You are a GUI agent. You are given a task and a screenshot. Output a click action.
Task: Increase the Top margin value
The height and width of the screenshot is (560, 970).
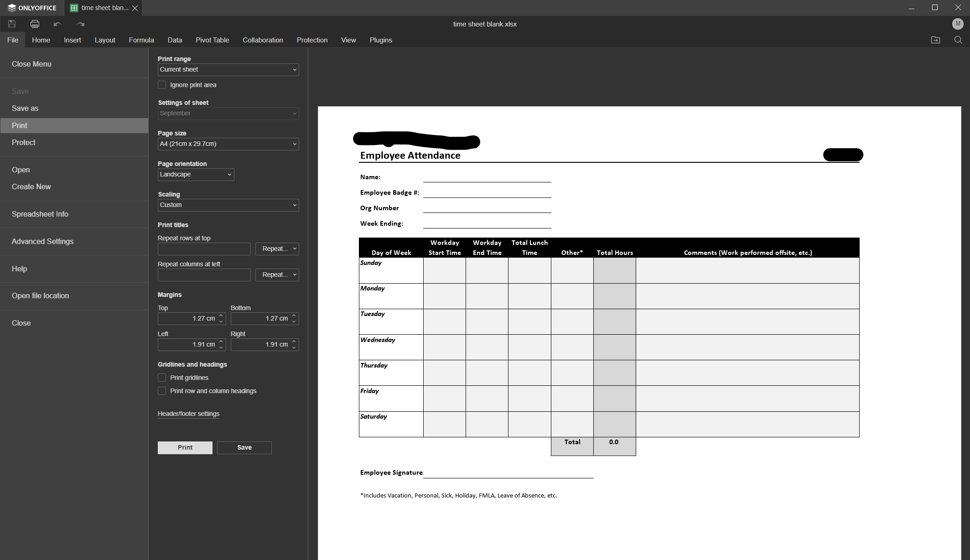221,316
